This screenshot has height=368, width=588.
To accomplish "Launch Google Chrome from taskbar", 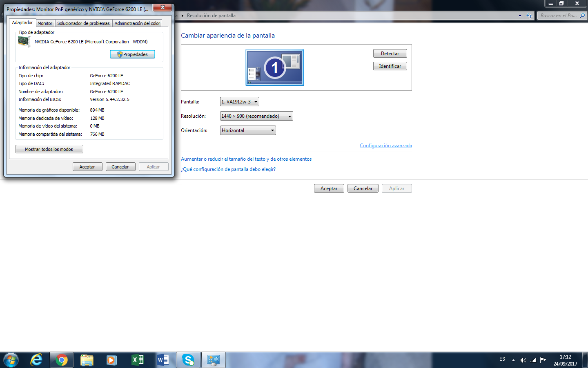I will click(62, 360).
